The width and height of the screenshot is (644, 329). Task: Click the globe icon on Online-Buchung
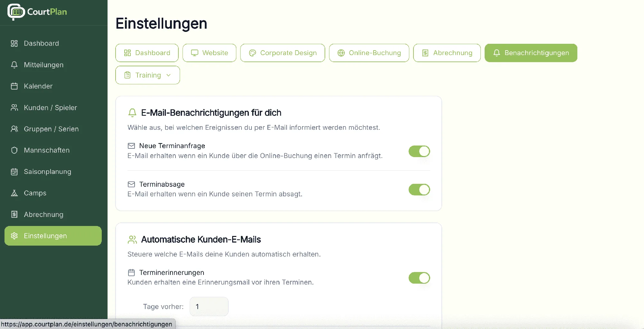[341, 53]
